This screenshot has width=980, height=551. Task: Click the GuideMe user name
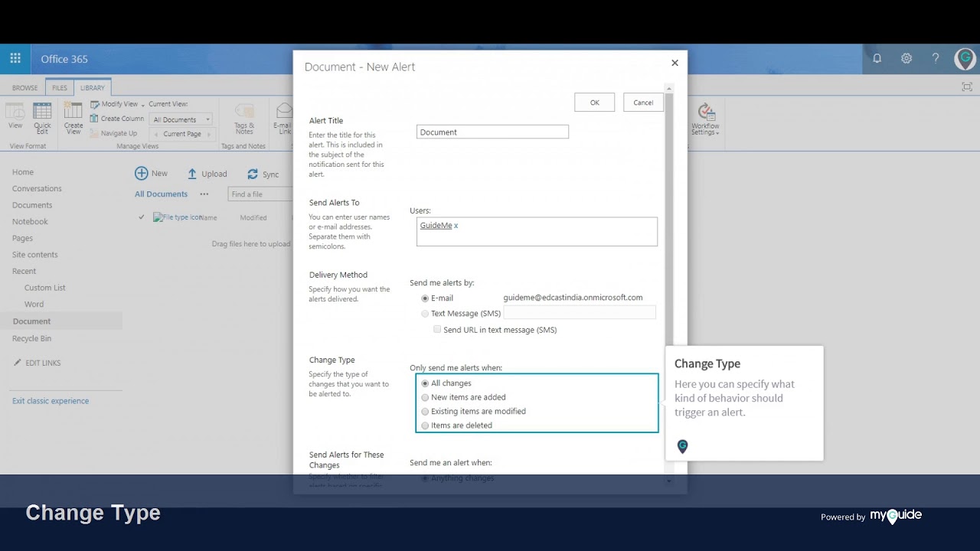point(436,226)
